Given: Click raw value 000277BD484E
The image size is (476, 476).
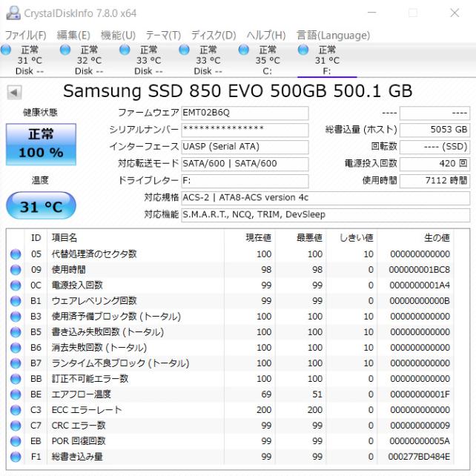Looking at the screenshot, I should point(419,457).
